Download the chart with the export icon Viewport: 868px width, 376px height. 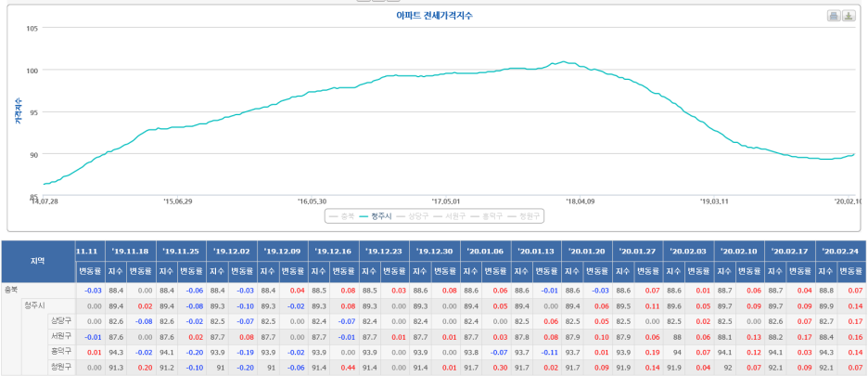[x=849, y=16]
